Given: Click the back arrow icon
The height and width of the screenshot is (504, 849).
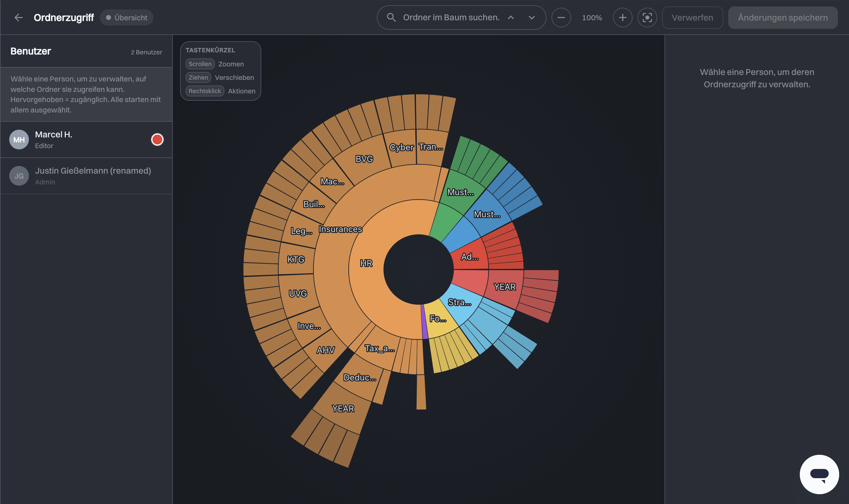Looking at the screenshot, I should point(19,17).
